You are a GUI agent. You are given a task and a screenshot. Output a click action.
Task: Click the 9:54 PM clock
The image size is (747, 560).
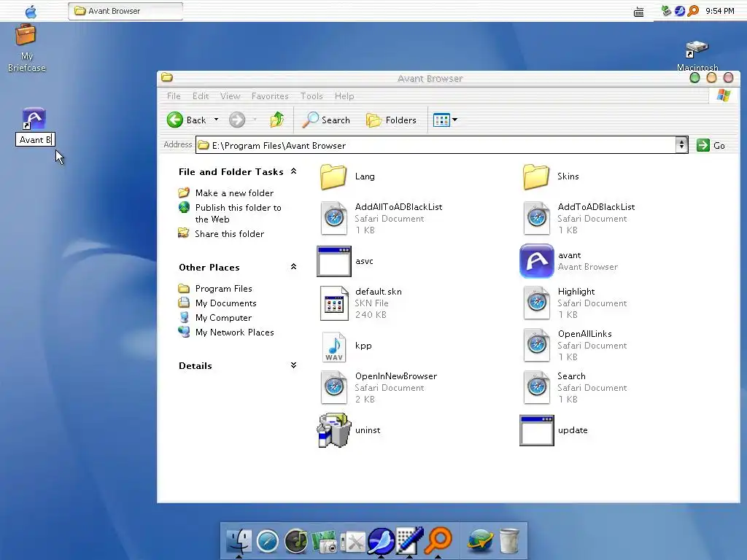719,11
